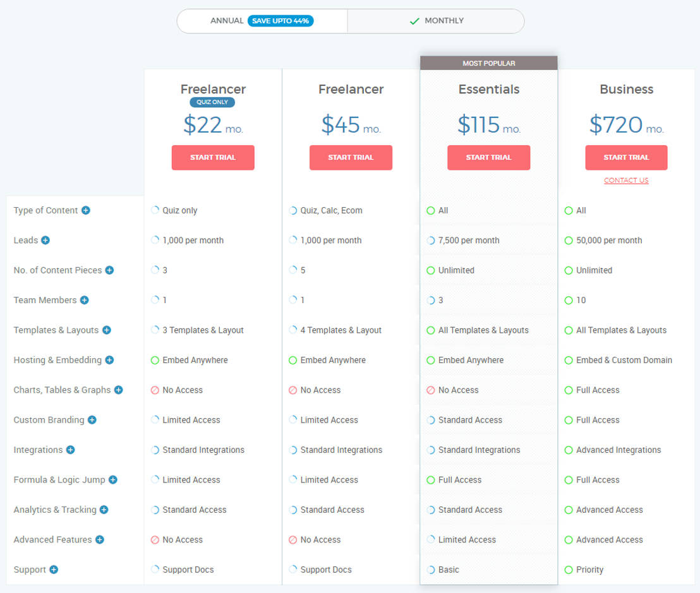Click the plus icon next to Support
This screenshot has width=700, height=593.
(x=54, y=570)
